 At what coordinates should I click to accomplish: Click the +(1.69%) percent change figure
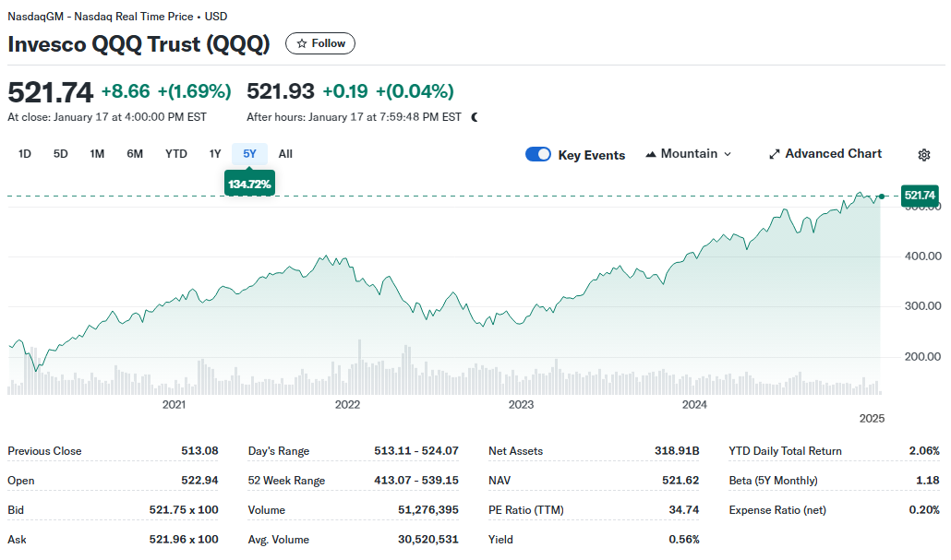click(x=195, y=91)
